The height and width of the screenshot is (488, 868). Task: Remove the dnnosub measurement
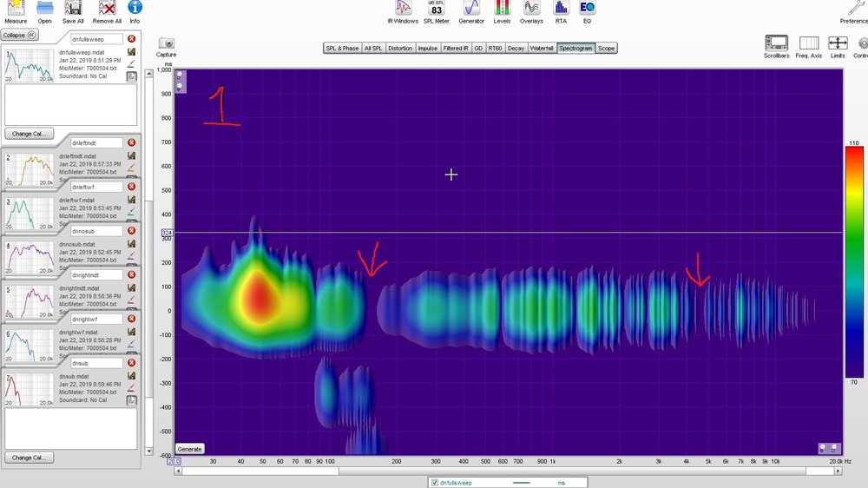click(131, 231)
